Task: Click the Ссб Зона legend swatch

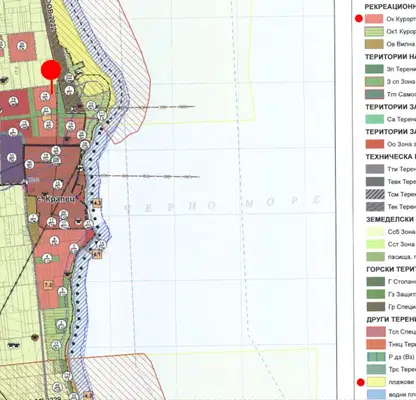Action: (375, 232)
